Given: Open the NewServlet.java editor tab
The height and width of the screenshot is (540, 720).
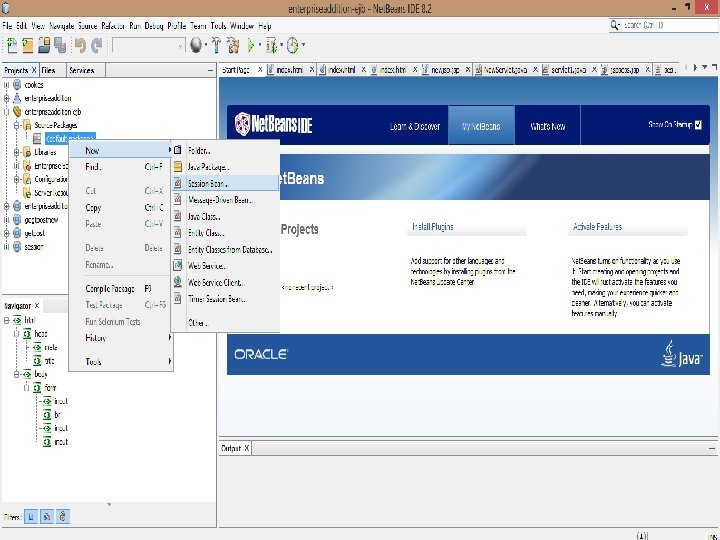Looking at the screenshot, I should coord(505,70).
